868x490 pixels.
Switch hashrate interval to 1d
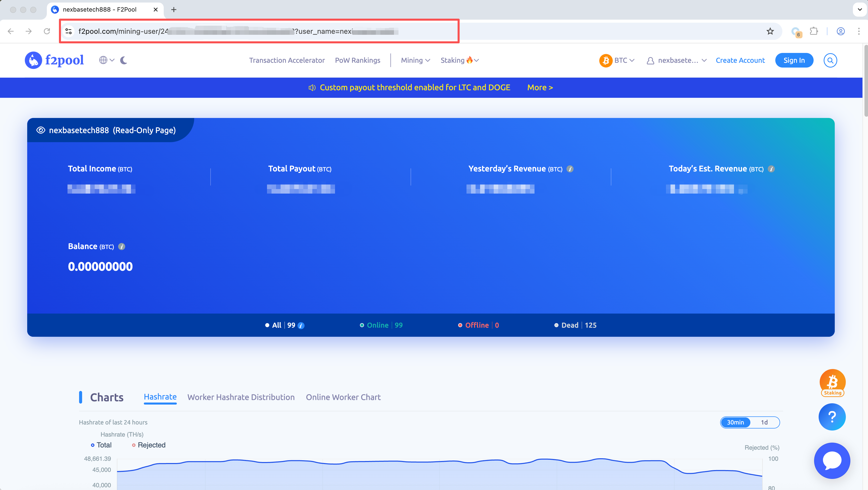[764, 422]
